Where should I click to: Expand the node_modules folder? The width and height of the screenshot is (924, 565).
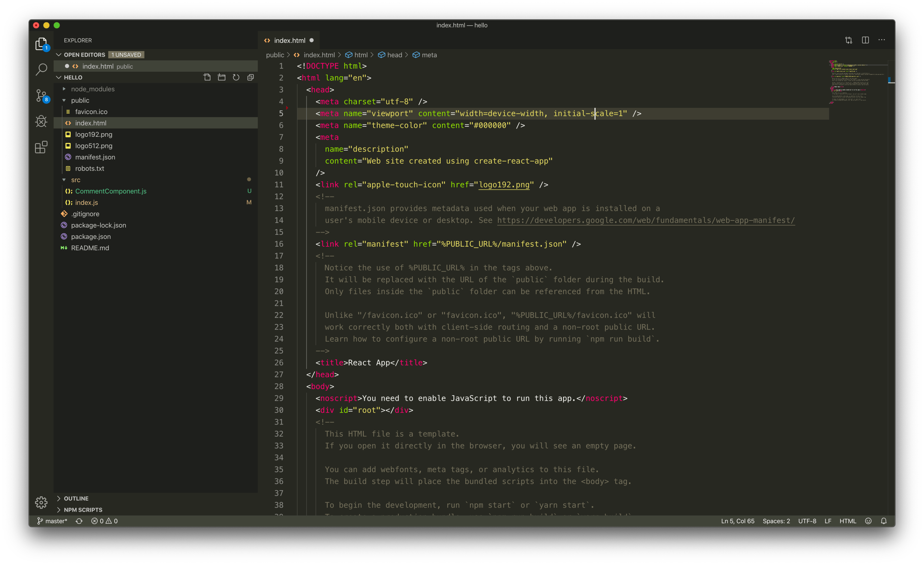point(64,89)
